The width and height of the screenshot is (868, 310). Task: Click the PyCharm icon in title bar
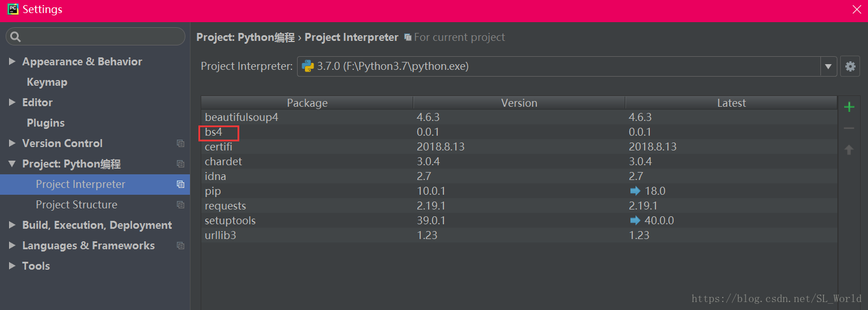pyautogui.click(x=12, y=10)
